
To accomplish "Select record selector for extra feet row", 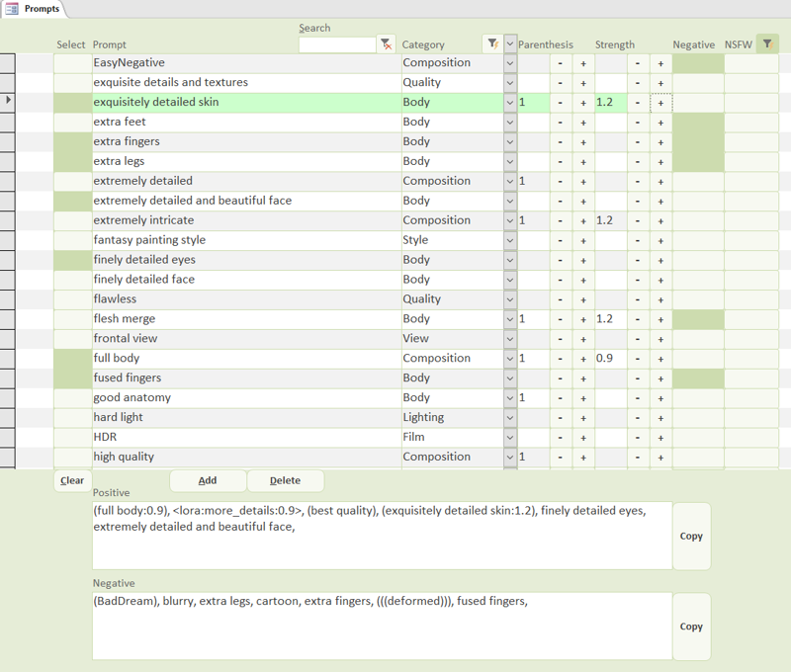I will [x=8, y=123].
